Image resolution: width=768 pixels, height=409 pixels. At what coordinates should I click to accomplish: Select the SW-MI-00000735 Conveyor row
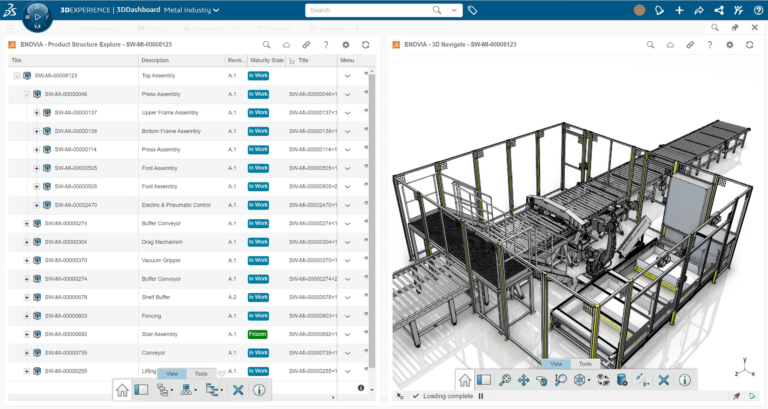point(188,353)
